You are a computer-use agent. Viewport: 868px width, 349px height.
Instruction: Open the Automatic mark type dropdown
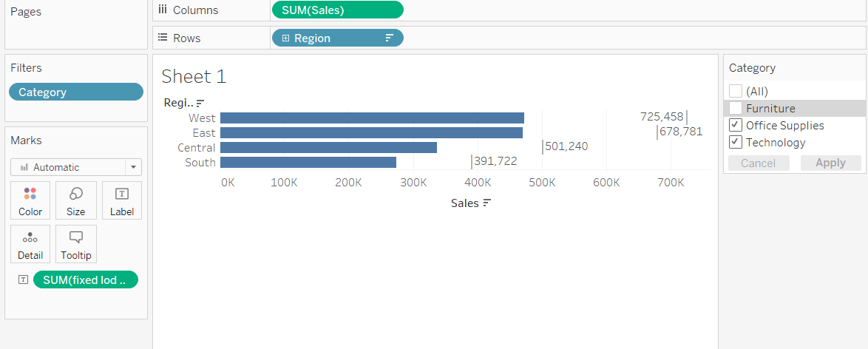point(133,168)
